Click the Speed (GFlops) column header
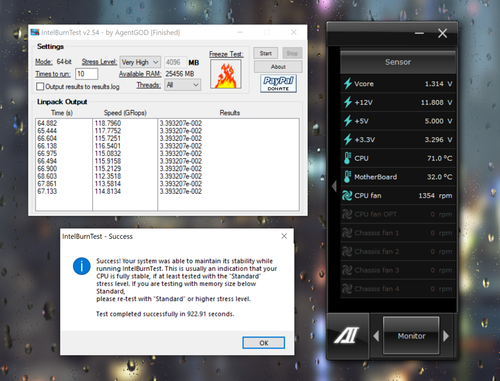The image size is (500, 381). coord(125,113)
